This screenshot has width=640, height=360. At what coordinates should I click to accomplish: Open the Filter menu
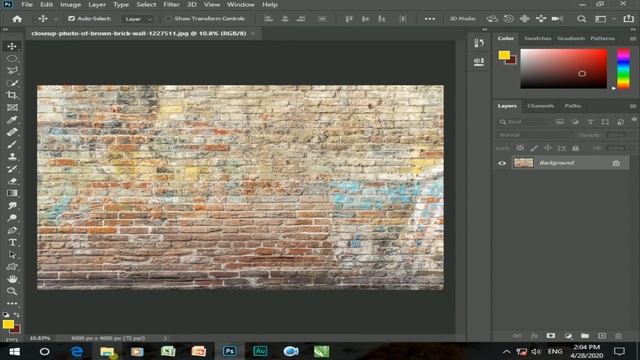(171, 4)
